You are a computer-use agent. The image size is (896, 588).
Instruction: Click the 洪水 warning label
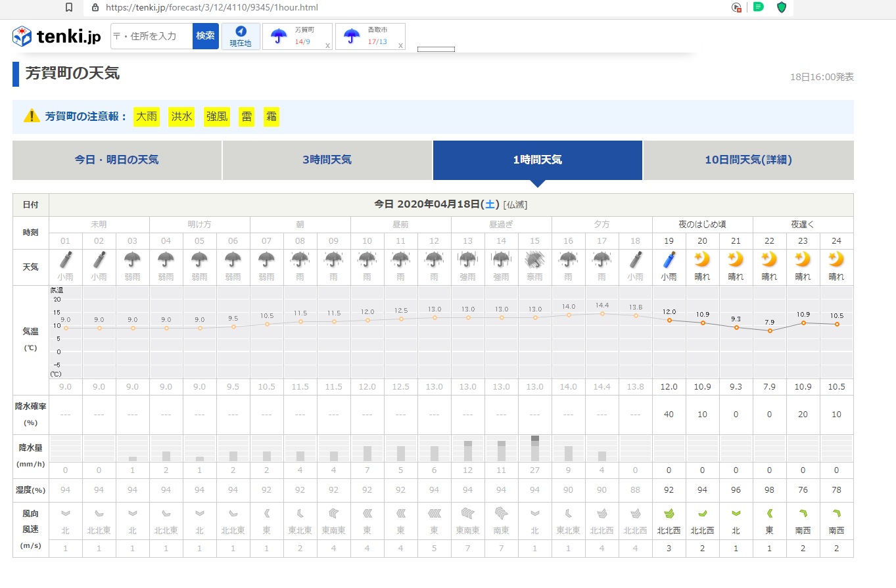[181, 117]
